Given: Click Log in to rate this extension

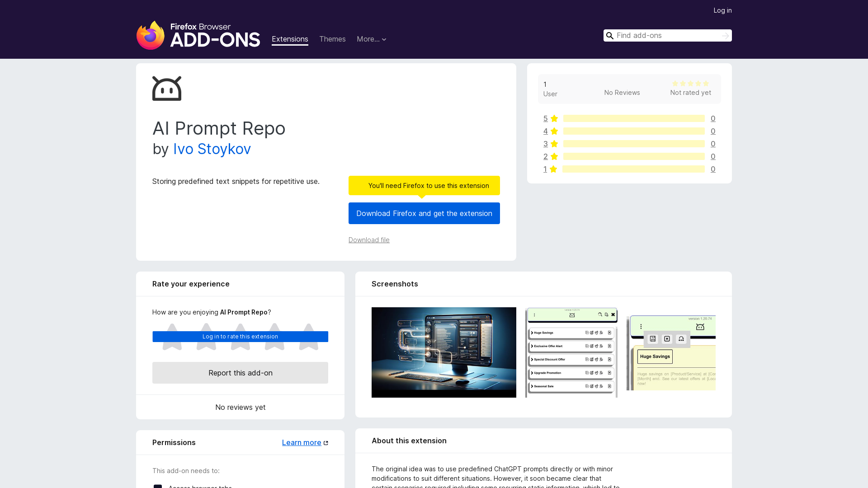Looking at the screenshot, I should pos(240,337).
